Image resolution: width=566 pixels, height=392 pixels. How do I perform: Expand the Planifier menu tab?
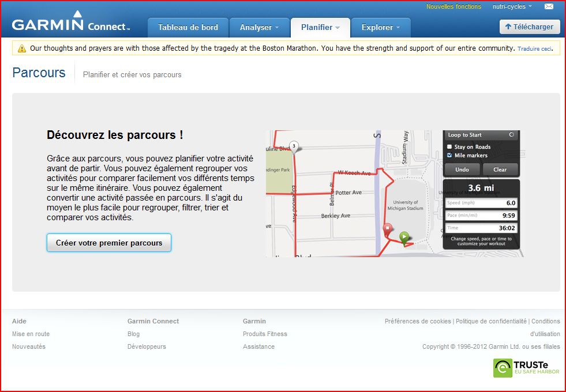click(320, 28)
